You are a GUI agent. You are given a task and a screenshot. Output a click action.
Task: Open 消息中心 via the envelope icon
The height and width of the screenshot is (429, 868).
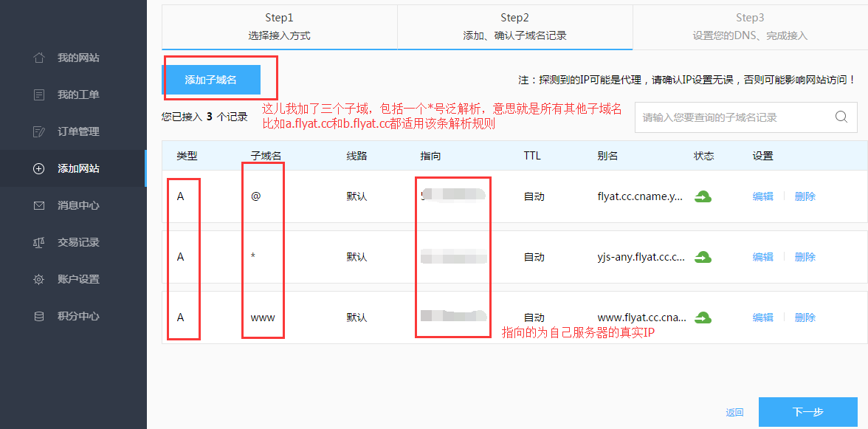tap(38, 205)
